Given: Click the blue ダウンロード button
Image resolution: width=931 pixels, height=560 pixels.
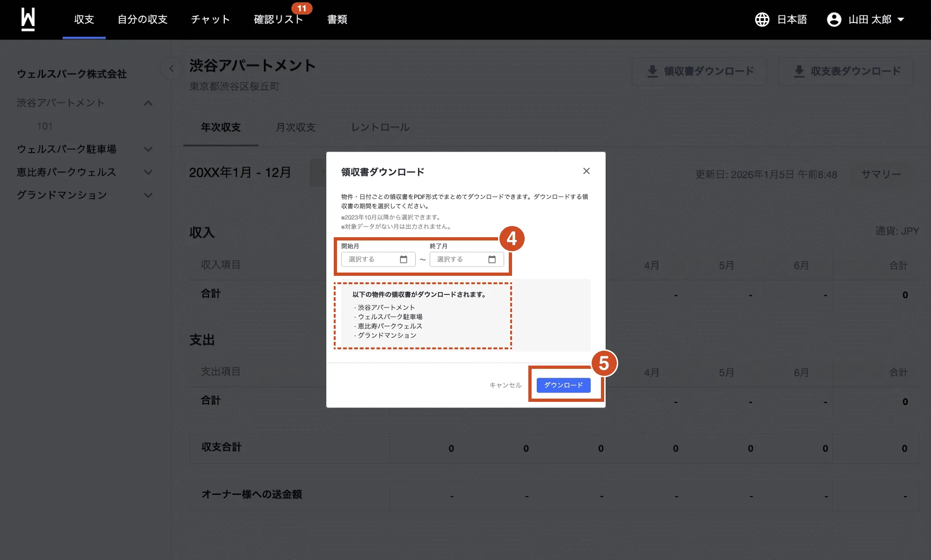Looking at the screenshot, I should (564, 385).
